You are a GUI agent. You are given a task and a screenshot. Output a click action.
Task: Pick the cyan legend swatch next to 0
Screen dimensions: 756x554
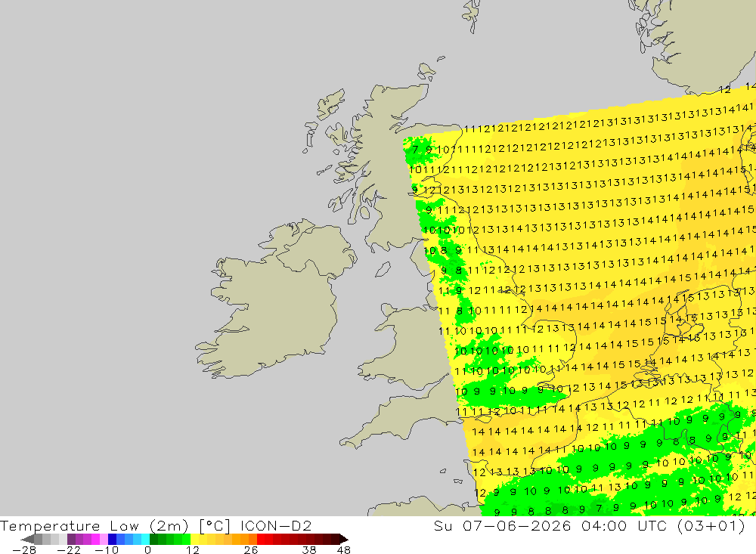tap(145, 539)
